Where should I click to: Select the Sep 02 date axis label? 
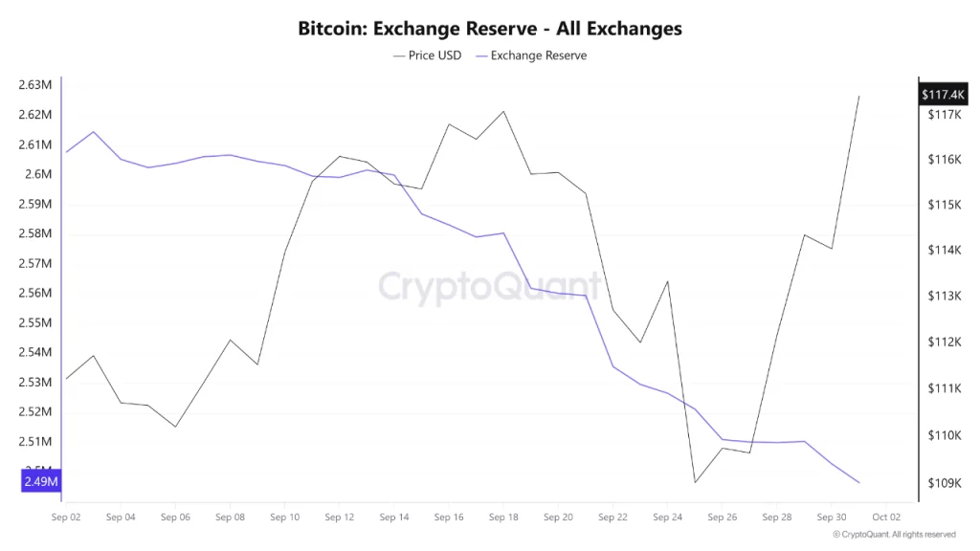coord(66,518)
